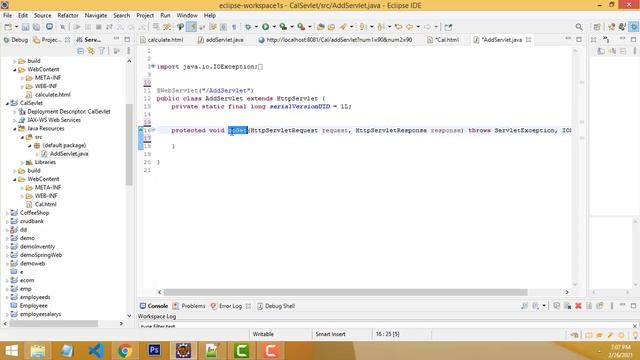Select the demoSpringWeb project
This screenshot has width=640, height=360.
click(41, 255)
